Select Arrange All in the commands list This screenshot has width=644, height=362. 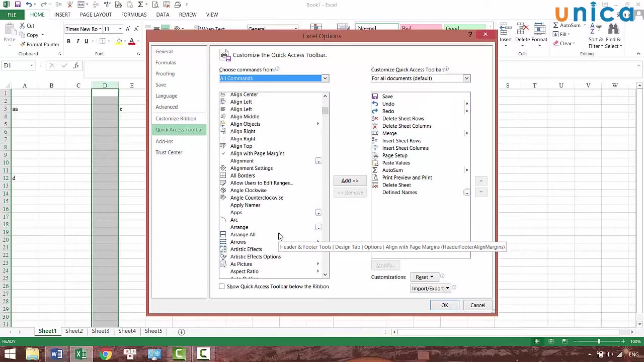tap(243, 235)
